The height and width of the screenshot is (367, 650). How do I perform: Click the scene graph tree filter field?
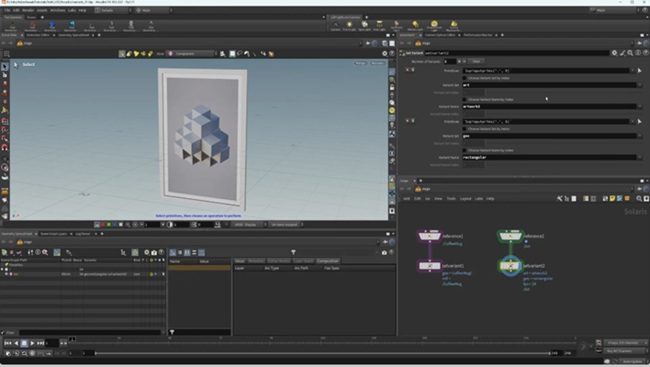pos(90,332)
